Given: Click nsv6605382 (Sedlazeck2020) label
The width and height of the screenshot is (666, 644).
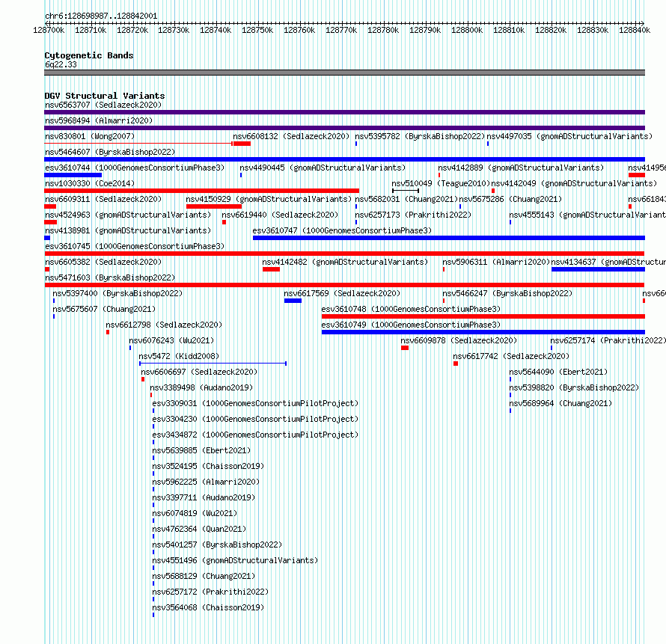Looking at the screenshot, I should click(103, 262).
